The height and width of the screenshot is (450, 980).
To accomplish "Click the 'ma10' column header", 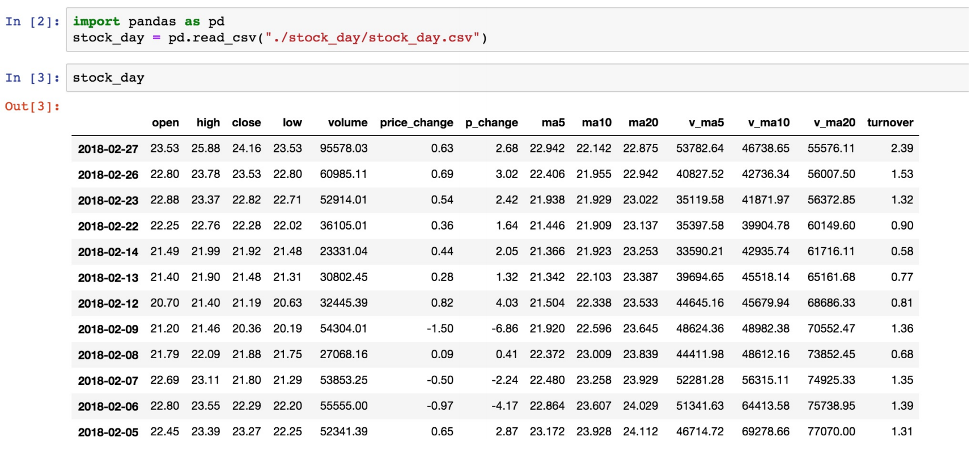I will [x=597, y=122].
